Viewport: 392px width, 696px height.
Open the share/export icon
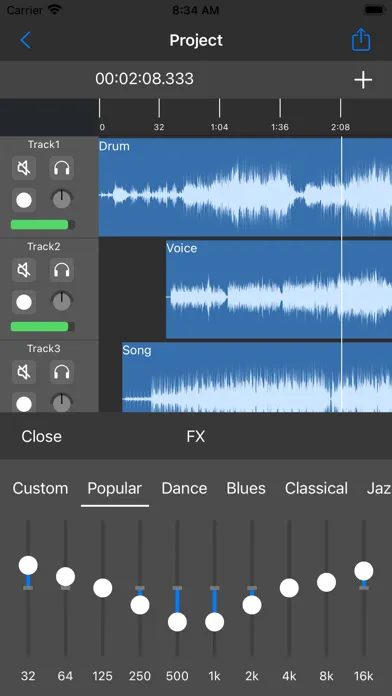click(361, 40)
